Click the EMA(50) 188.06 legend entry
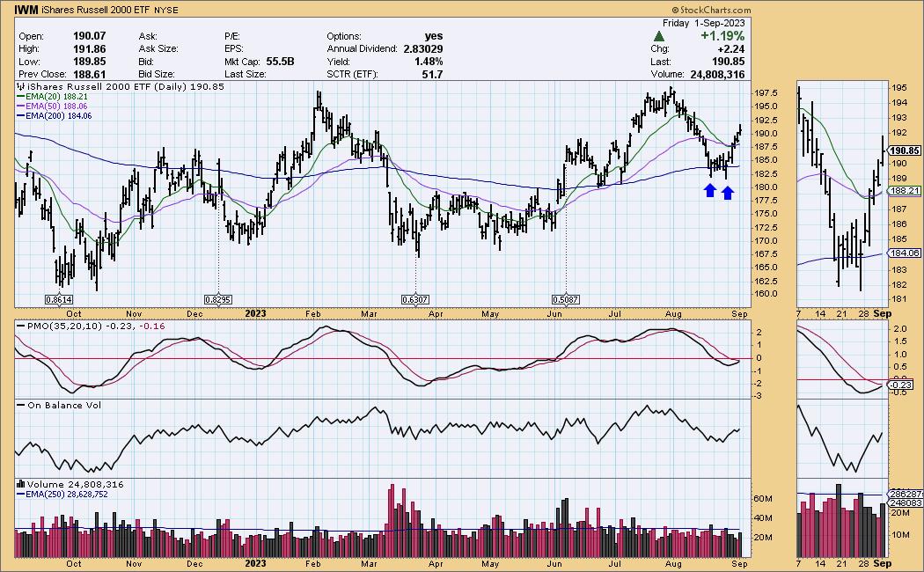Image resolution: width=924 pixels, height=572 pixels. coord(51,106)
